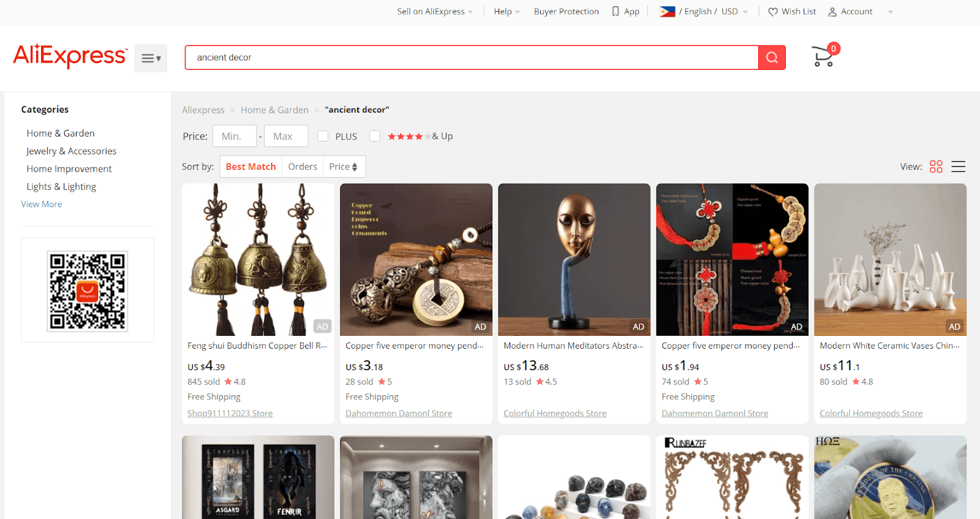Image resolution: width=980 pixels, height=519 pixels.
Task: Open the sculpture wall art canvas image
Action: click(x=416, y=477)
